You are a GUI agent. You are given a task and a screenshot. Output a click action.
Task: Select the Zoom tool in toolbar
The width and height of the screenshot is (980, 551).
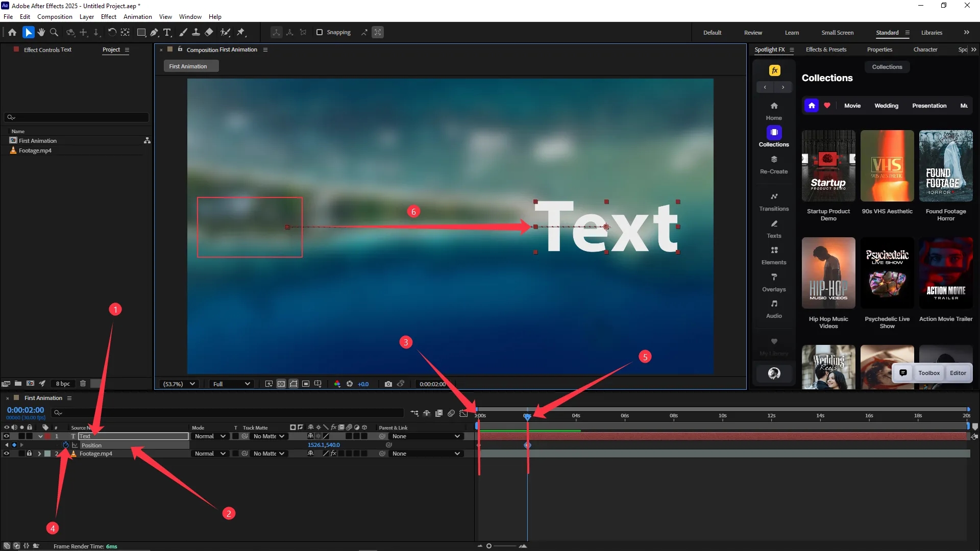pos(54,32)
